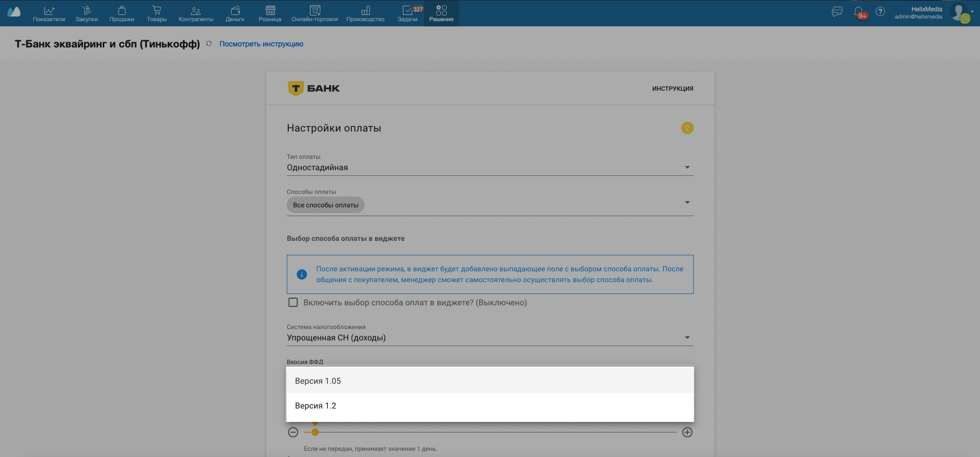The width and height of the screenshot is (980, 457).
Task: Expand the Тип оплаты dropdown
Action: tap(687, 168)
